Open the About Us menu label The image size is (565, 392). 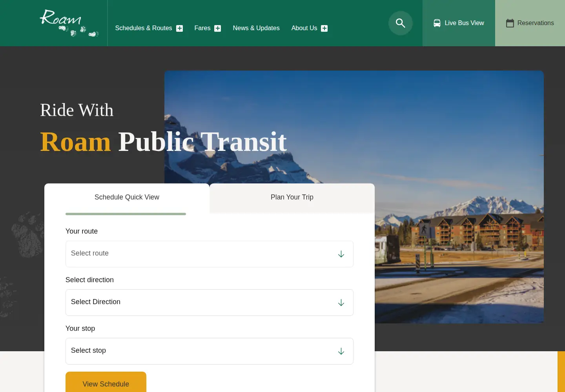pyautogui.click(x=304, y=28)
